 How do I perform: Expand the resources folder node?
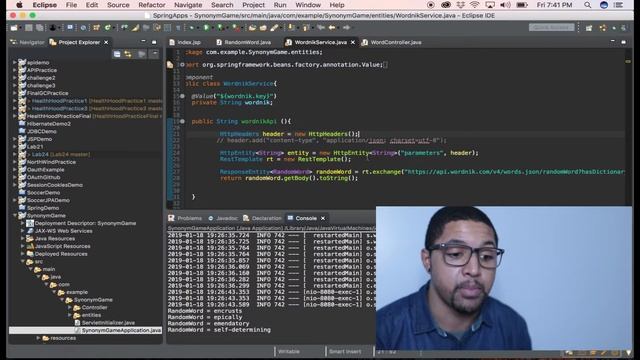38,338
